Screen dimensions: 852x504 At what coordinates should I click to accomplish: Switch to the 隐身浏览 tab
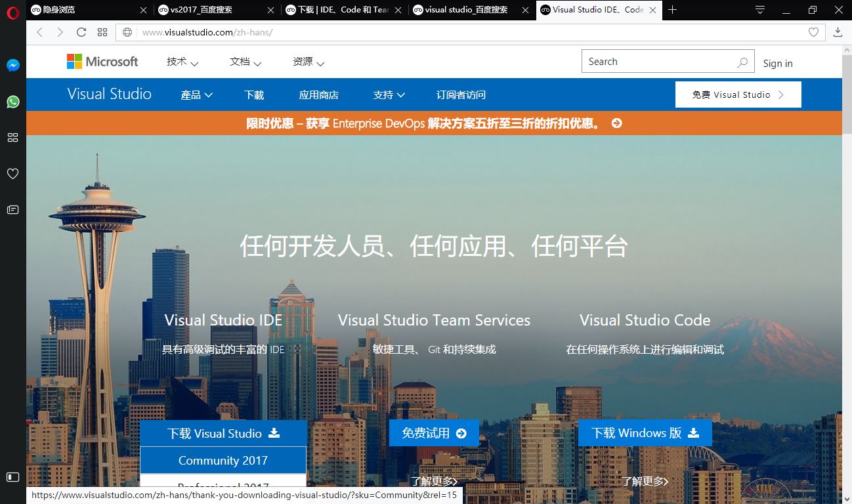point(89,10)
